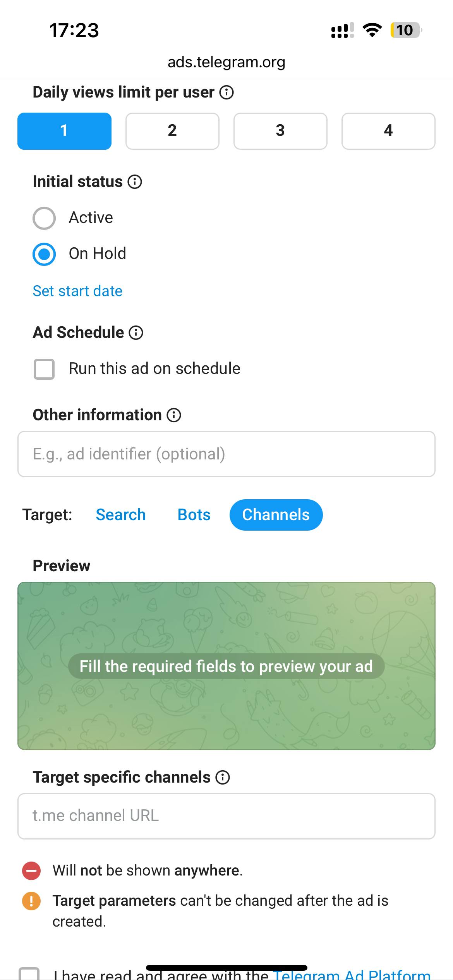Set daily views limit to 3
This screenshot has height=980, width=453.
[280, 131]
